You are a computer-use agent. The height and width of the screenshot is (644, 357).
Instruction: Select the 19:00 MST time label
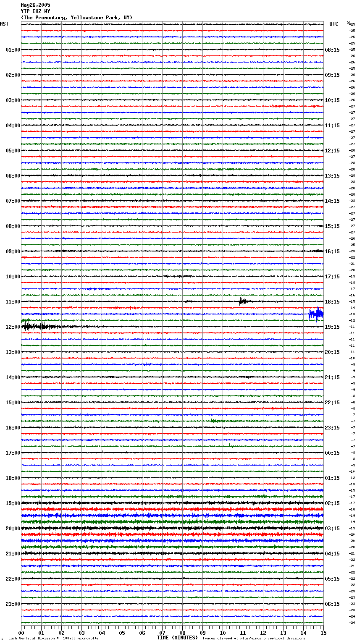pos(13,503)
